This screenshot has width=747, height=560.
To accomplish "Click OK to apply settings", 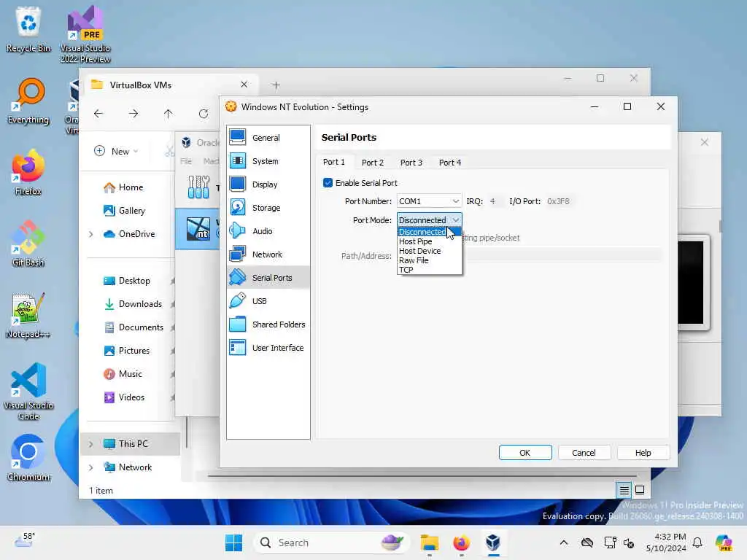I will [525, 453].
